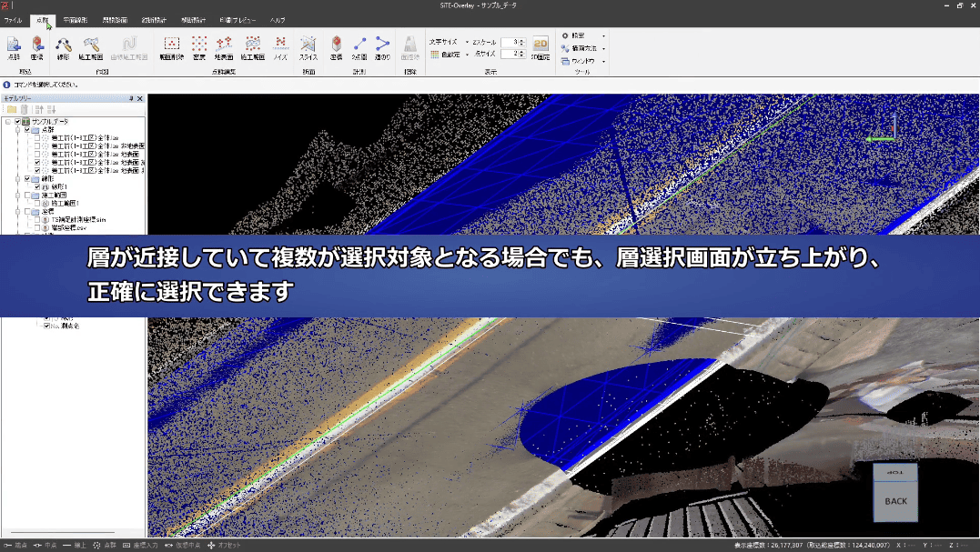This screenshot has height=552, width=980.
Task: Click the 座標入力 icon in status bar
Action: 126,545
